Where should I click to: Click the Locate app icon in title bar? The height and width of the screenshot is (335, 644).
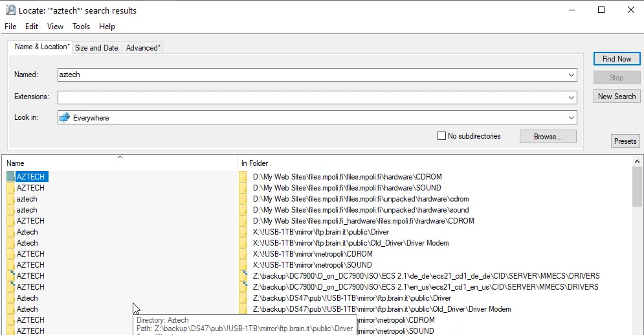point(10,10)
